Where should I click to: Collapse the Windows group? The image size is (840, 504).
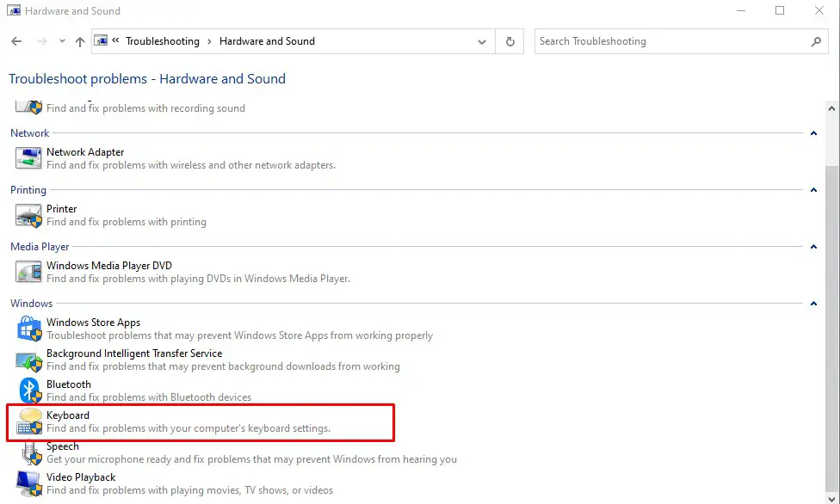point(813,303)
